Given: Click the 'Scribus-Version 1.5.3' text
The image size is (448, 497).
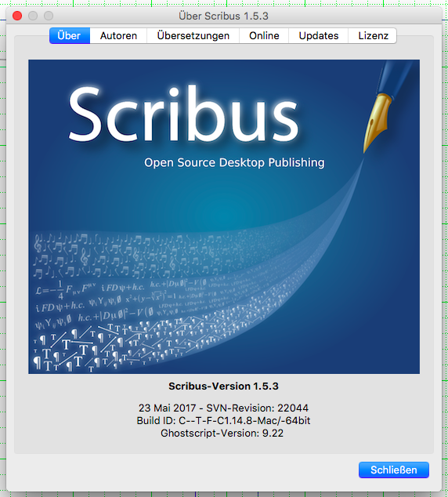Looking at the screenshot, I should [223, 386].
